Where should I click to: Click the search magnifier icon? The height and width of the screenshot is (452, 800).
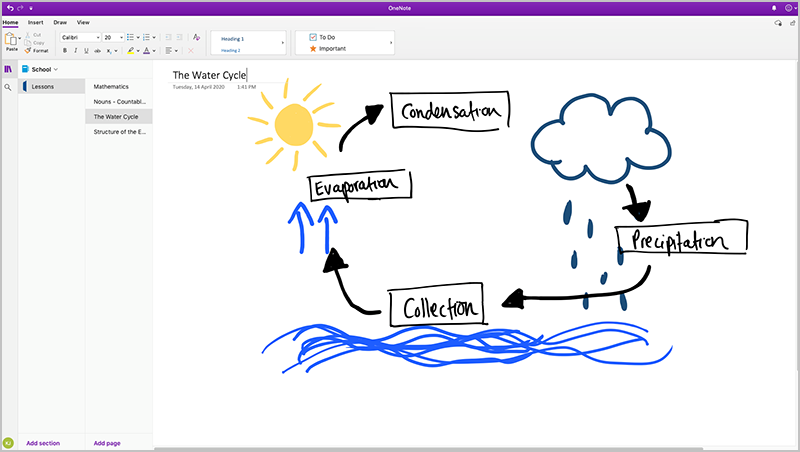8,88
